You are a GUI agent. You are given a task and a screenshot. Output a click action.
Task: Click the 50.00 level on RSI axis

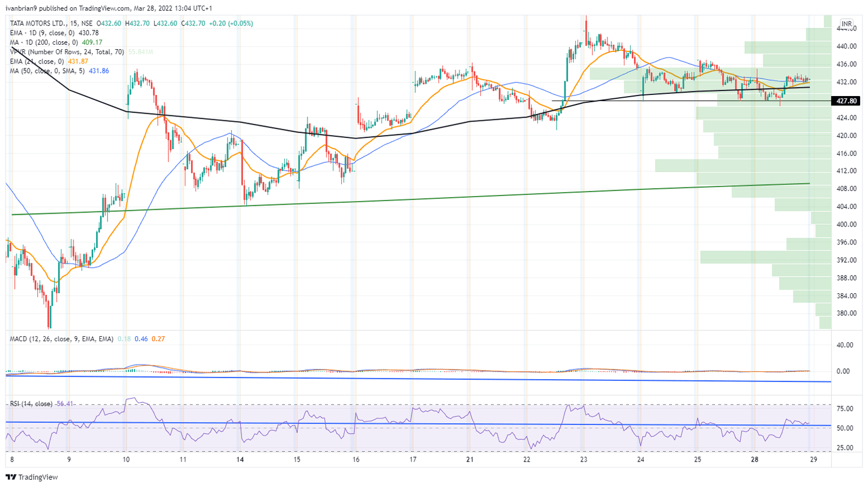(845, 429)
